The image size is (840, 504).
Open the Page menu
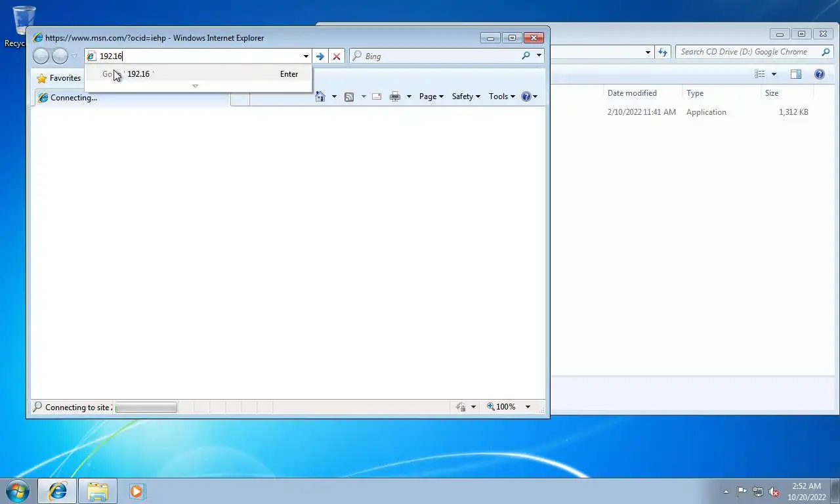(431, 96)
